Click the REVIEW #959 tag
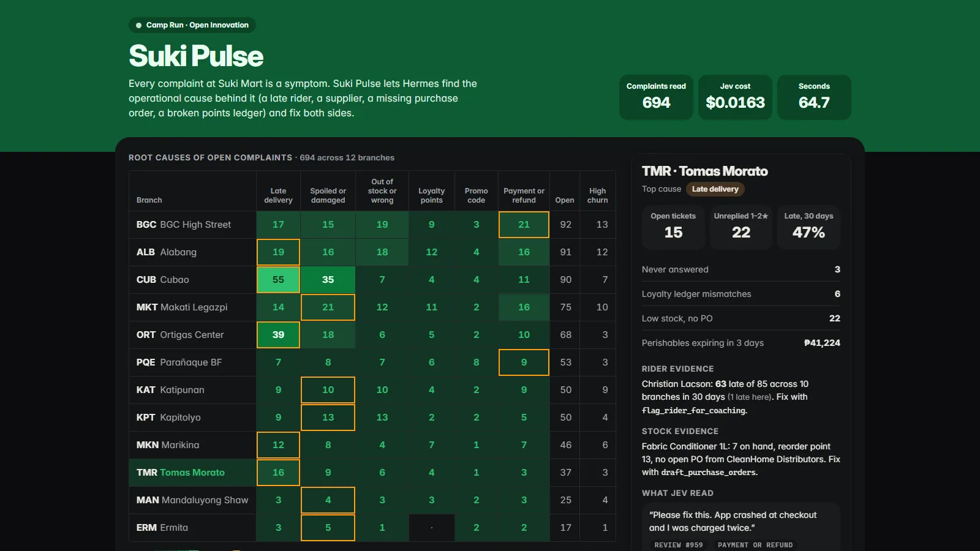Viewport: 980px width, 551px height. click(x=679, y=545)
